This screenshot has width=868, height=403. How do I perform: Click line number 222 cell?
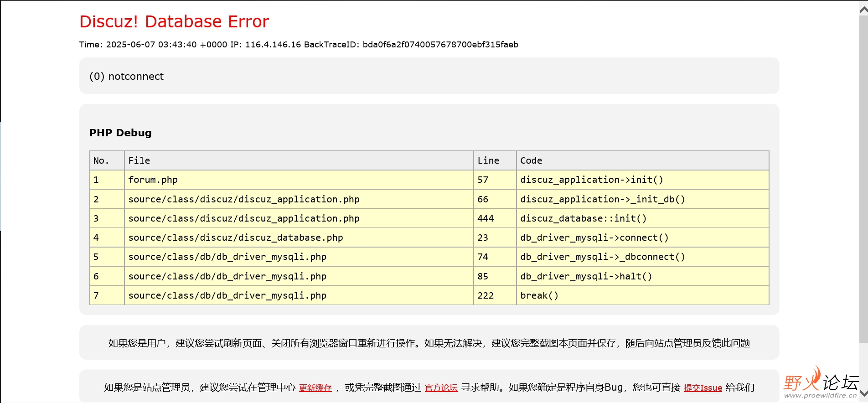tap(495, 295)
